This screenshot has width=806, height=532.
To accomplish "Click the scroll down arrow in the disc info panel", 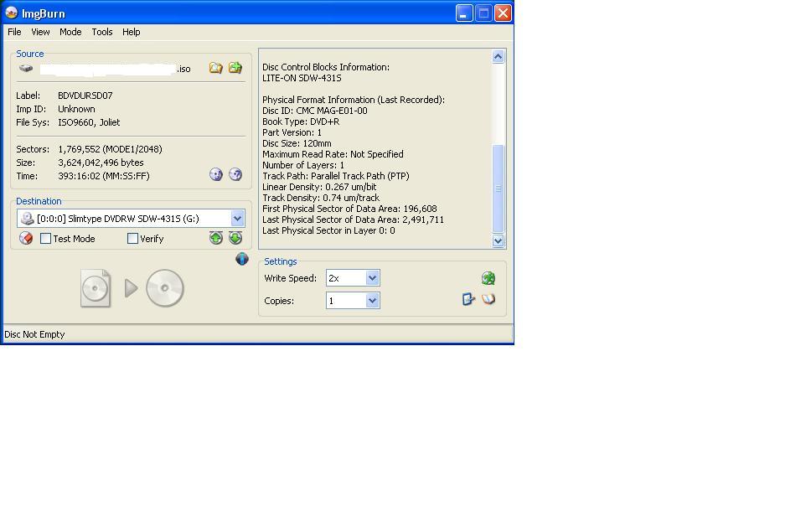I will pyautogui.click(x=499, y=240).
